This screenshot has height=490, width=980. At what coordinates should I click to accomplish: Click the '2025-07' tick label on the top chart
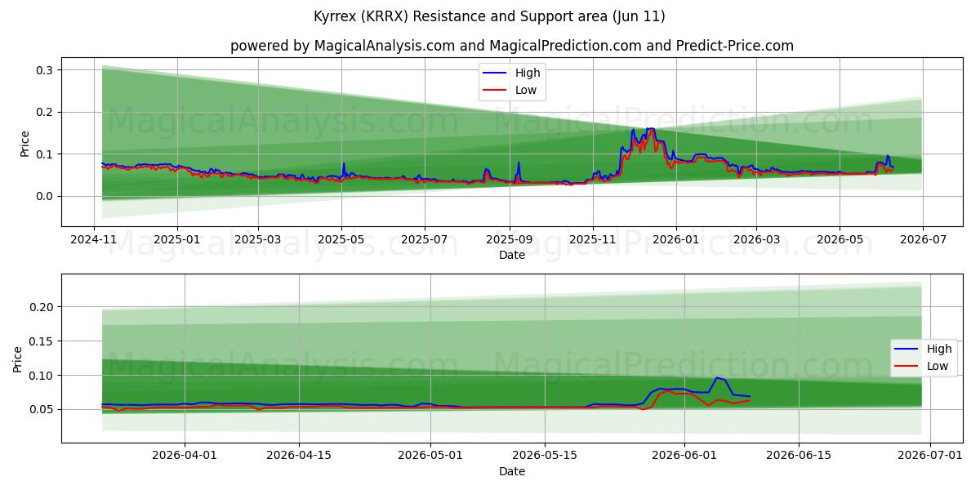(425, 239)
